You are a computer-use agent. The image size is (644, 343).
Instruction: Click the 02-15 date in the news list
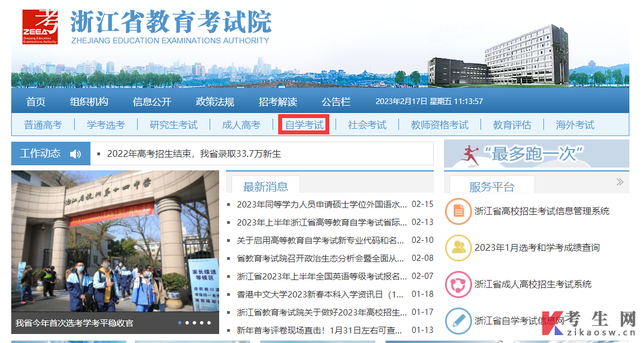point(422,204)
